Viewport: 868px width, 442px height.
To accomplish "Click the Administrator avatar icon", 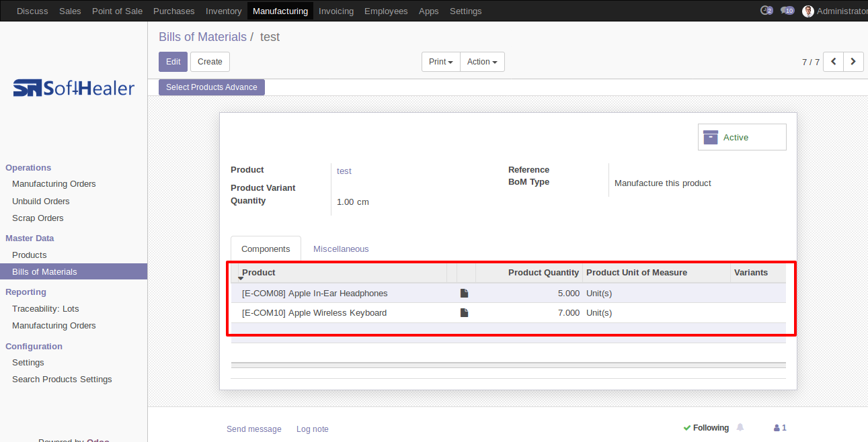I will (x=808, y=11).
